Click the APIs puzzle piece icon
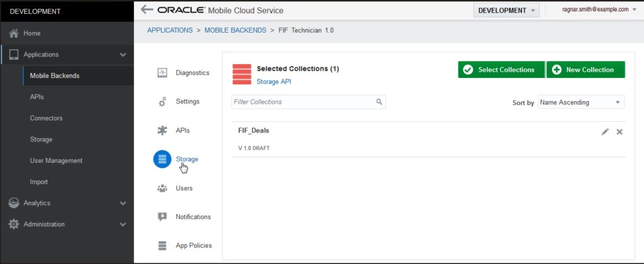 click(x=162, y=131)
